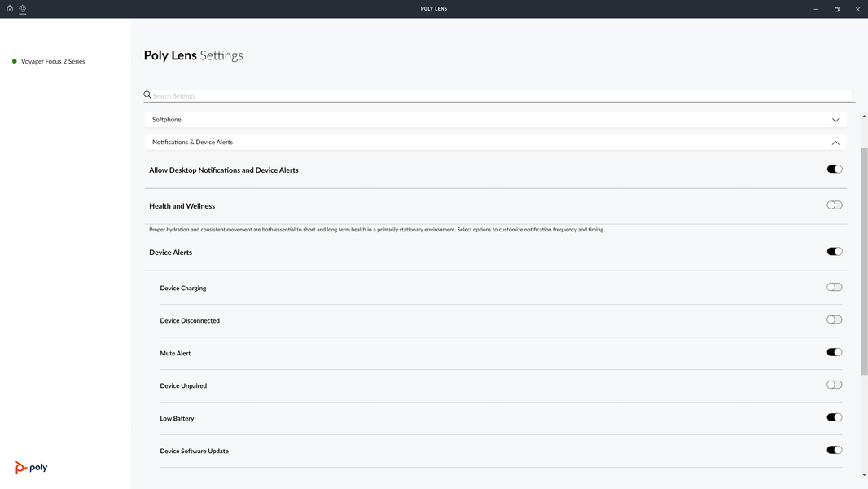The image size is (868, 489).
Task: Select Voyager Focus 2 Series device
Action: coord(53,61)
